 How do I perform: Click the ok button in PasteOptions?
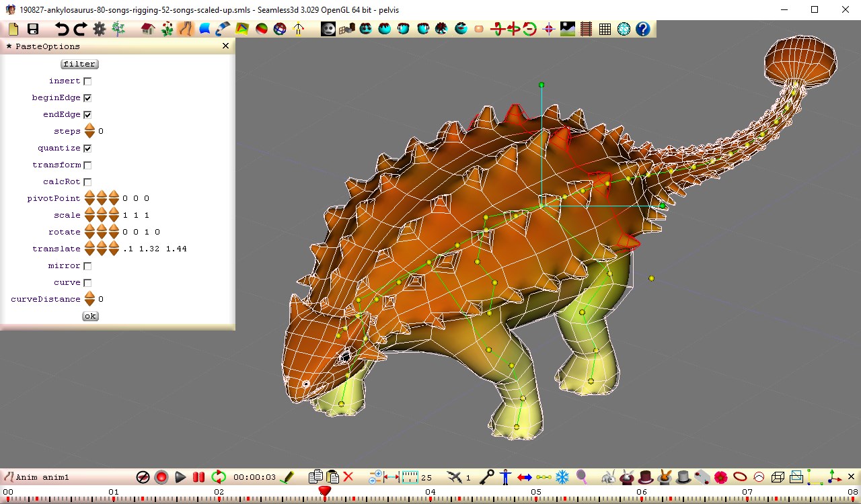[x=89, y=316]
